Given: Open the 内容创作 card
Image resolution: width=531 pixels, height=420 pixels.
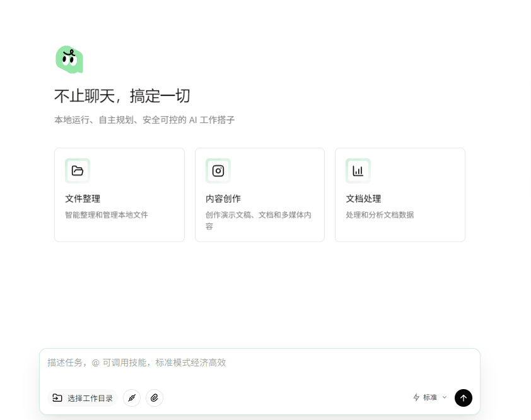Looking at the screenshot, I should point(259,194).
